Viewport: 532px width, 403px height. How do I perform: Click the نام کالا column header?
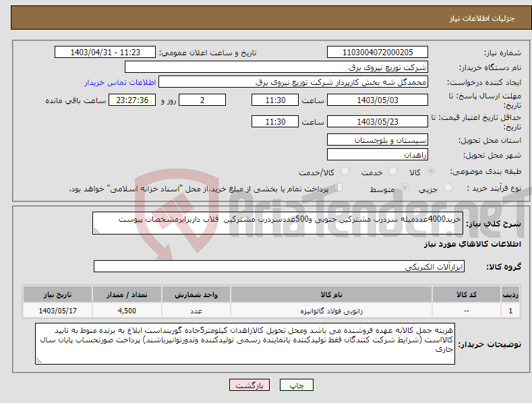coord(331,294)
